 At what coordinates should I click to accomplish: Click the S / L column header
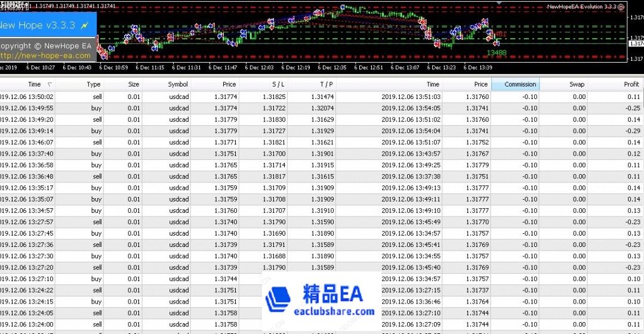pyautogui.click(x=278, y=84)
